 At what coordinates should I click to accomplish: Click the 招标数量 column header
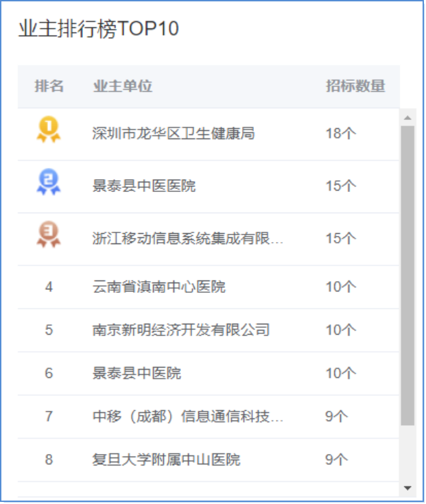coord(355,86)
